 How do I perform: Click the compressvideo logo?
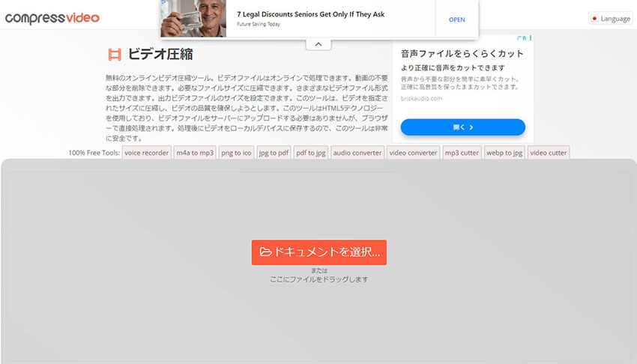tap(52, 17)
